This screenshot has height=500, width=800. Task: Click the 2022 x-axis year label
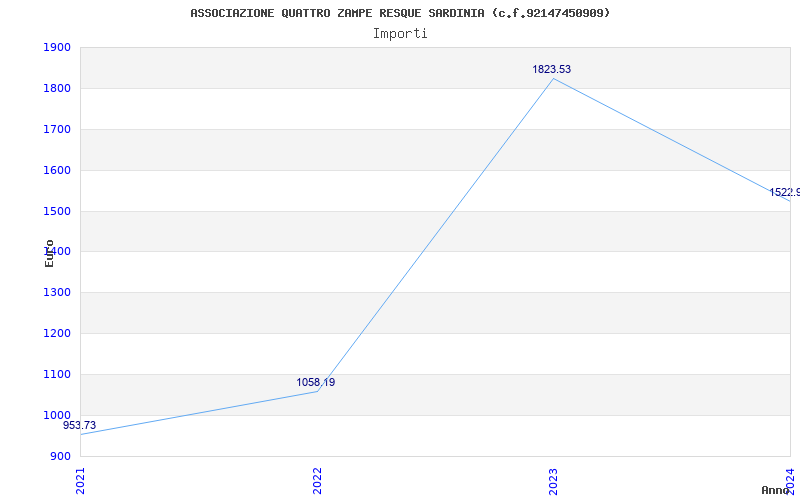coord(317,481)
